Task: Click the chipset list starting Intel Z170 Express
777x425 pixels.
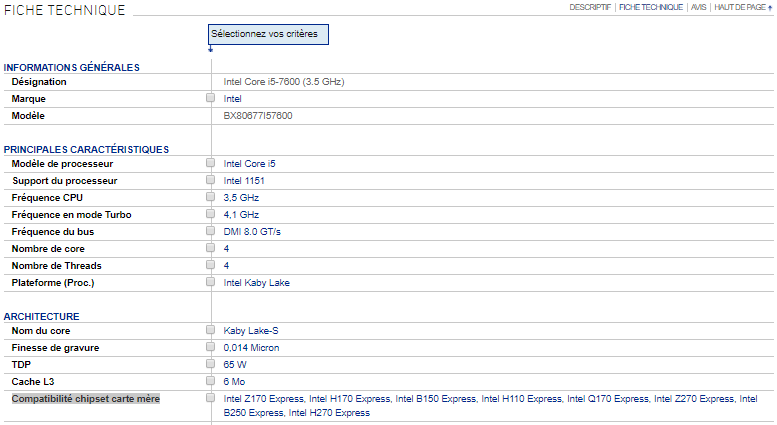Action: (x=490, y=406)
